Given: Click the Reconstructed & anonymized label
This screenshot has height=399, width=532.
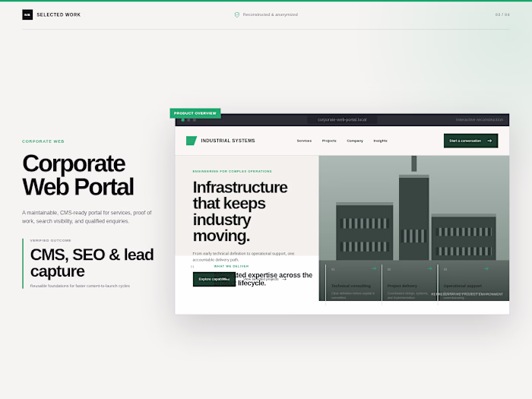Looking at the screenshot, I should pos(271,14).
